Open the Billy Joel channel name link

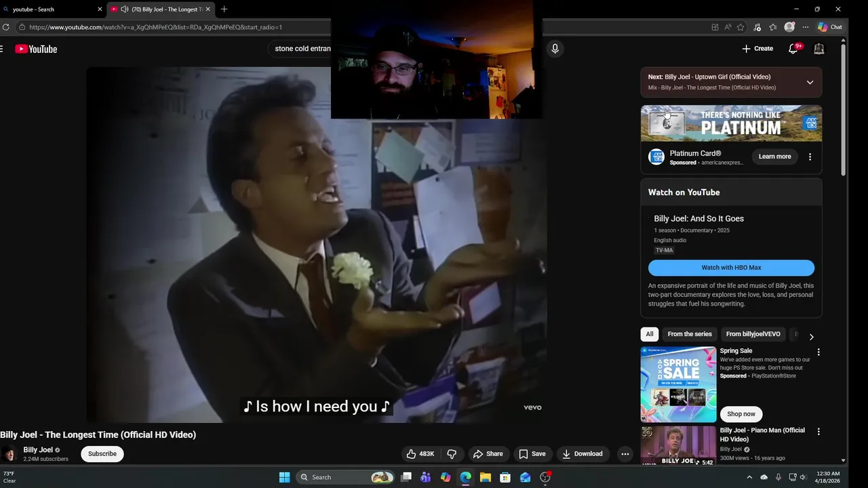click(x=38, y=450)
